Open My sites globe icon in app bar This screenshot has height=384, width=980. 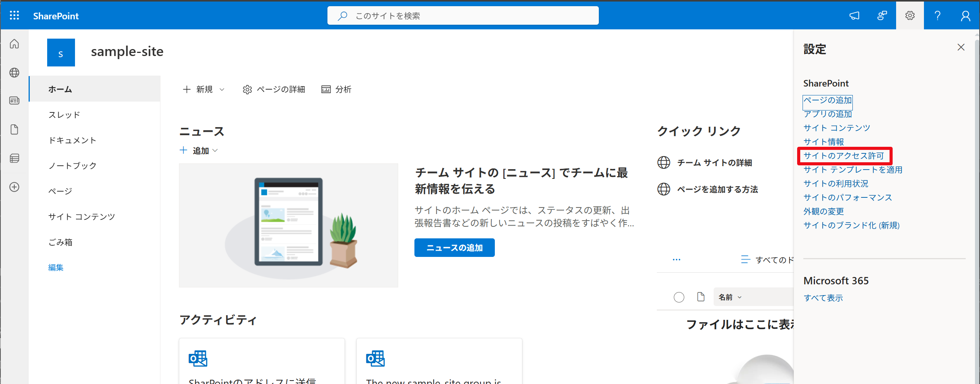coord(14,72)
